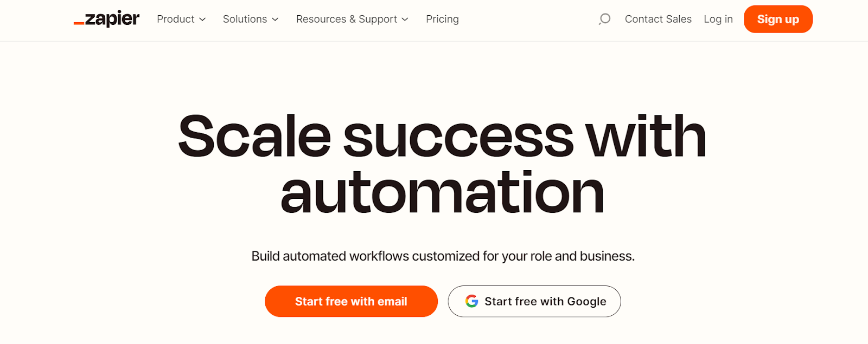Open the Resources & Support menu label
Image resolution: width=868 pixels, height=344 pixels.
pyautogui.click(x=346, y=19)
